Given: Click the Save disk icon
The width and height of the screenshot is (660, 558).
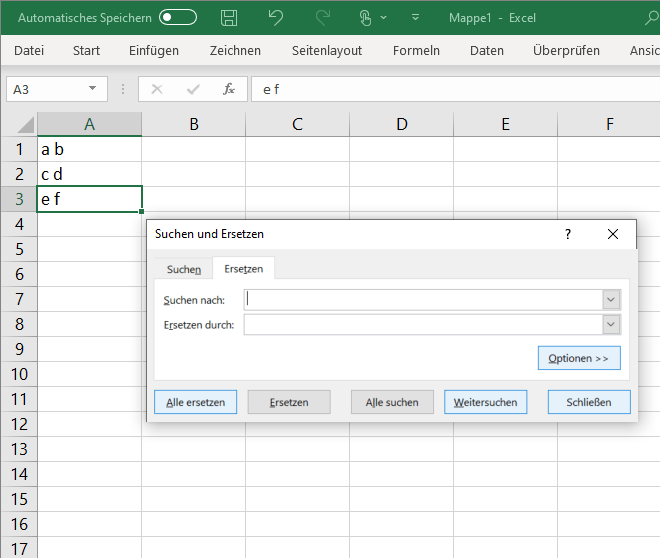Looking at the screenshot, I should click(229, 18).
